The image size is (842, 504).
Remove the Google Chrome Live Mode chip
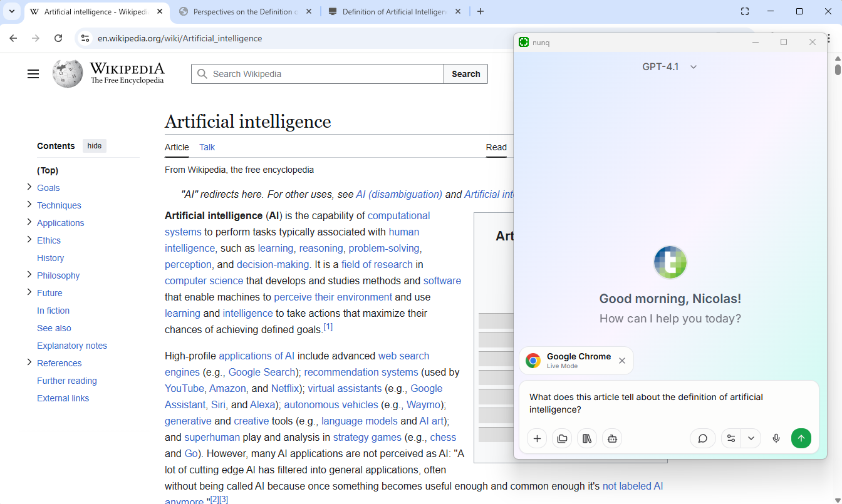pyautogui.click(x=622, y=361)
